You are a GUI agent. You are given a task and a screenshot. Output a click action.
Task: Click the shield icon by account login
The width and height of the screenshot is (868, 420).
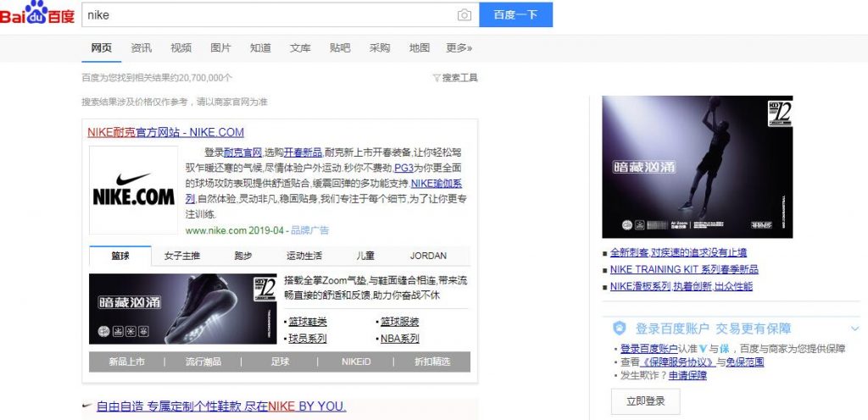point(620,329)
